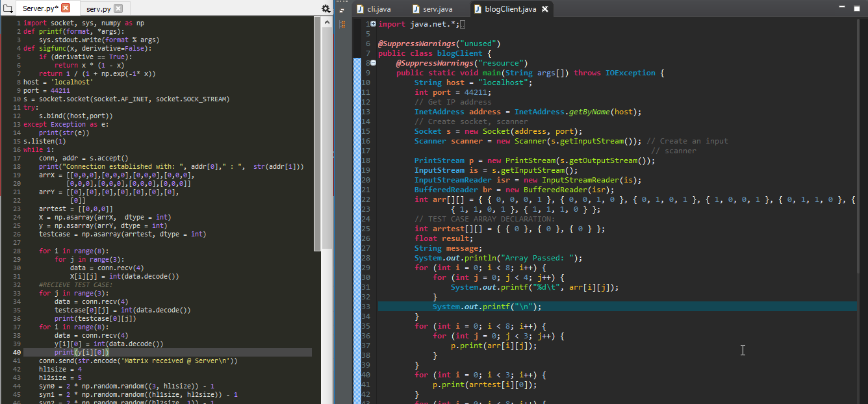Image resolution: width=868 pixels, height=404 pixels.
Task: Switch to the serv.py tab
Action: click(x=98, y=8)
